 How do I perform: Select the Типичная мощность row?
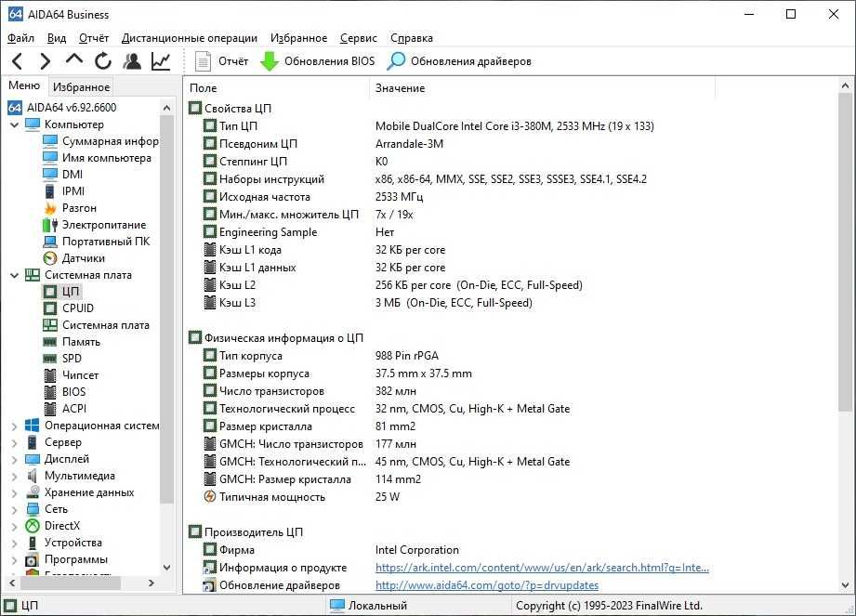301,497
